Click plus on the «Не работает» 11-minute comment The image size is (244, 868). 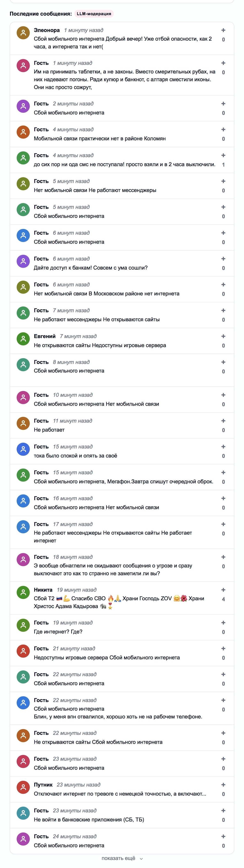(x=223, y=421)
